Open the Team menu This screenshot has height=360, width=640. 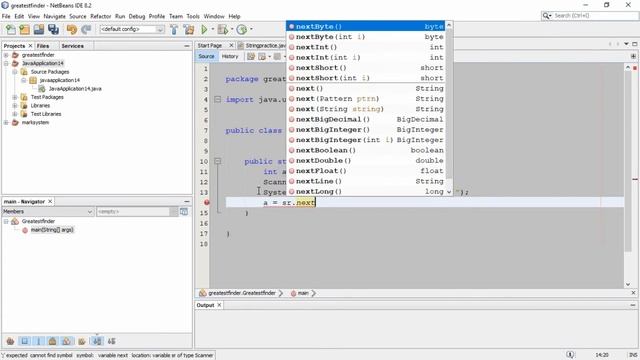pyautogui.click(x=176, y=16)
